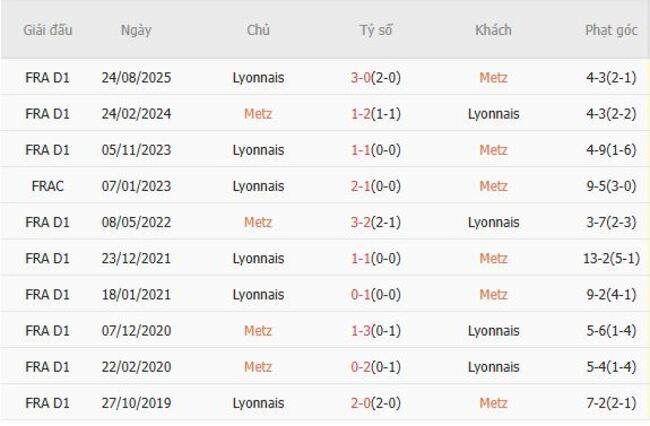Viewport: 650px width, 426px height.
Task: Click the Ngày column header
Action: point(136,30)
